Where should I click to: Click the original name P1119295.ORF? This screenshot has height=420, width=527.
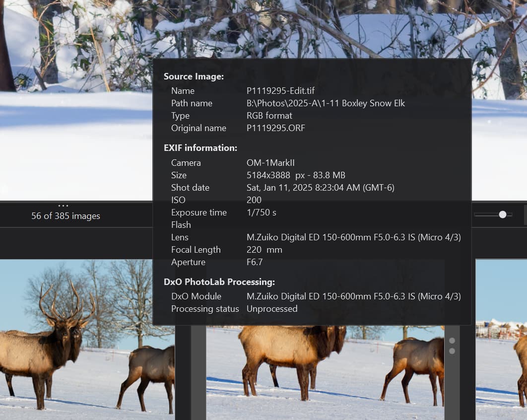tap(275, 128)
